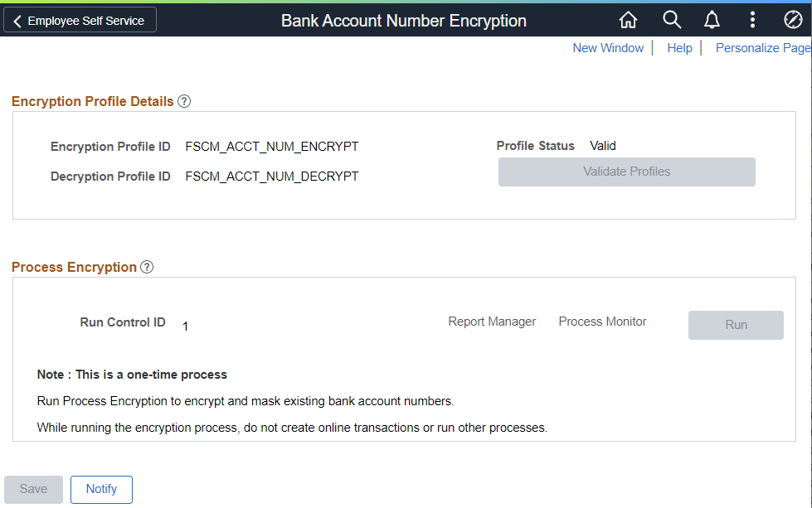Click the Validate Profiles button

coord(626,172)
